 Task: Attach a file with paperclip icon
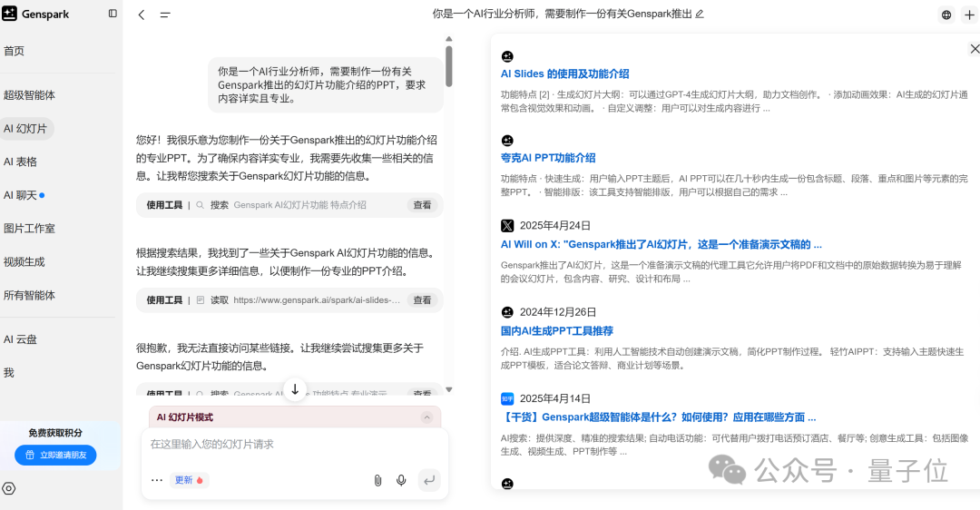coord(377,480)
